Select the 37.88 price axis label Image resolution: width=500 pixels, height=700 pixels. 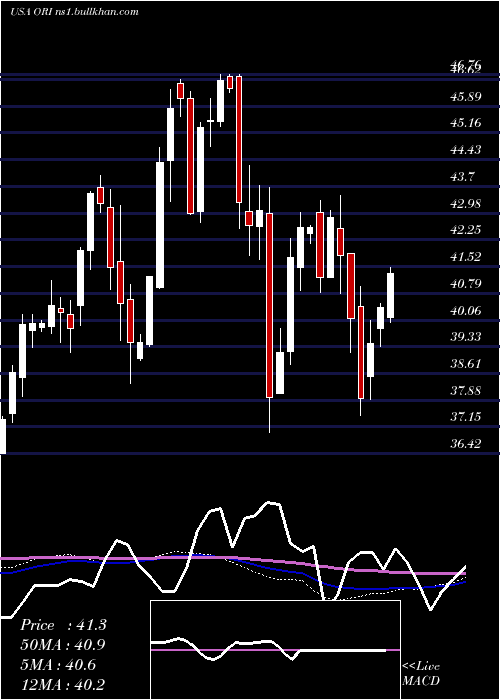point(466,391)
